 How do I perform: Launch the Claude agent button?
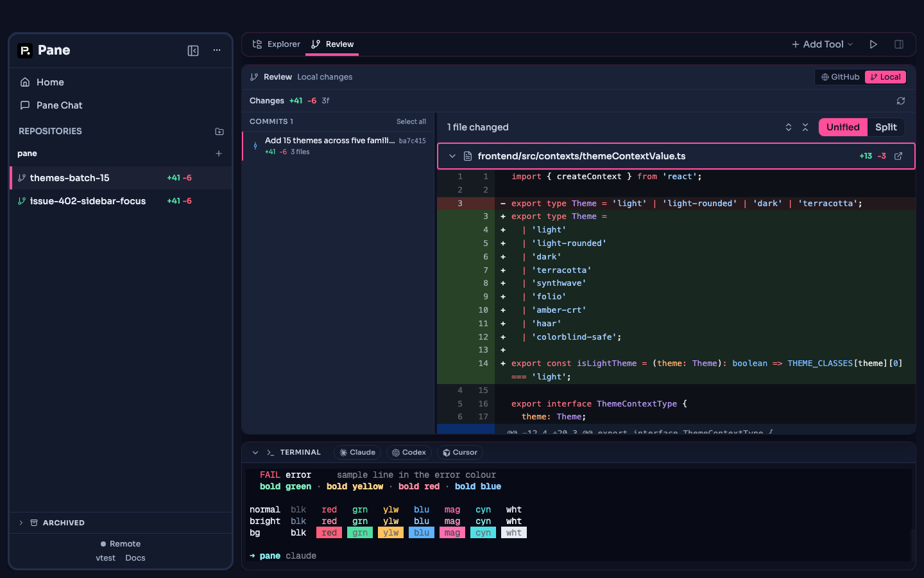[357, 453]
